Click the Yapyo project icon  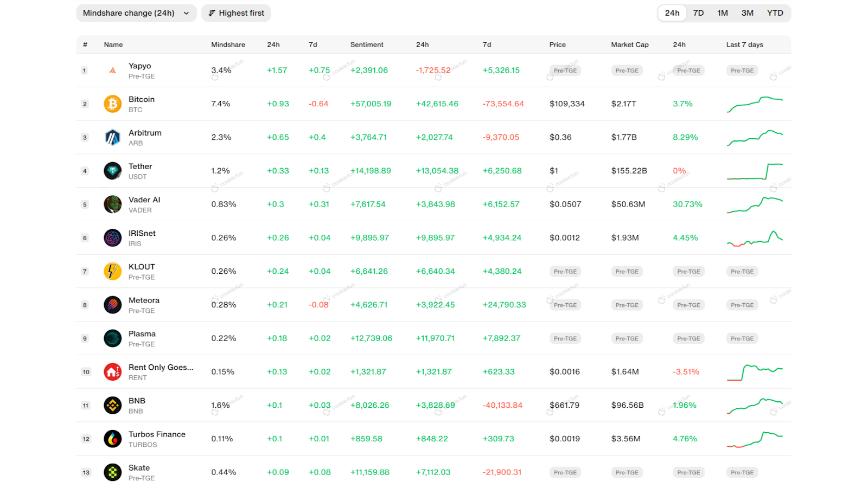(x=113, y=70)
